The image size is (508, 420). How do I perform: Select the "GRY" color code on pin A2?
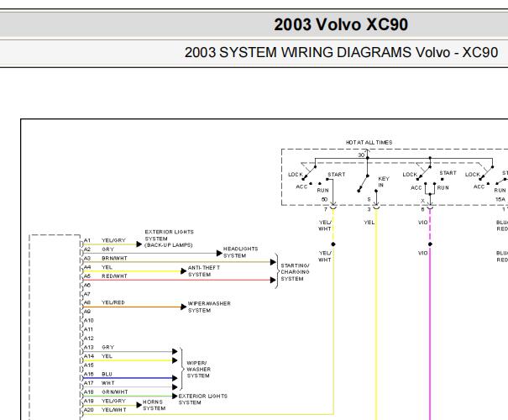107,249
